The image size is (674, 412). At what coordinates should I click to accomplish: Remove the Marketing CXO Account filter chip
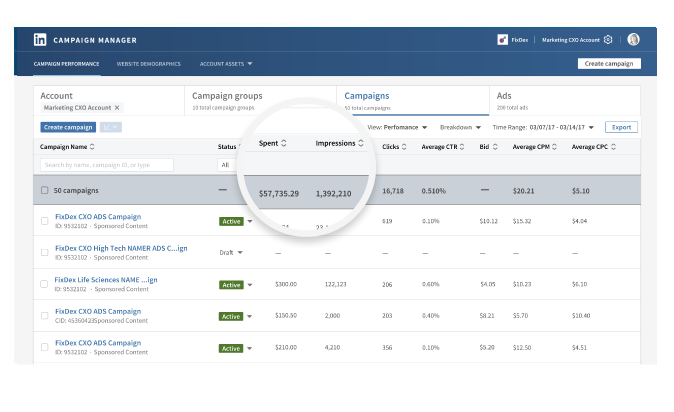point(117,108)
